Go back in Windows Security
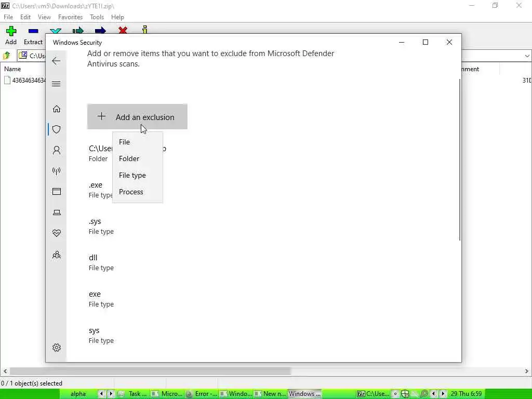 56,61
